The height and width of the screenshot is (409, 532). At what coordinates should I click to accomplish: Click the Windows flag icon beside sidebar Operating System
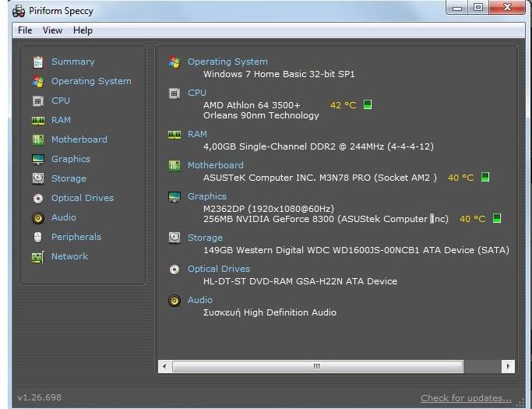tap(38, 82)
